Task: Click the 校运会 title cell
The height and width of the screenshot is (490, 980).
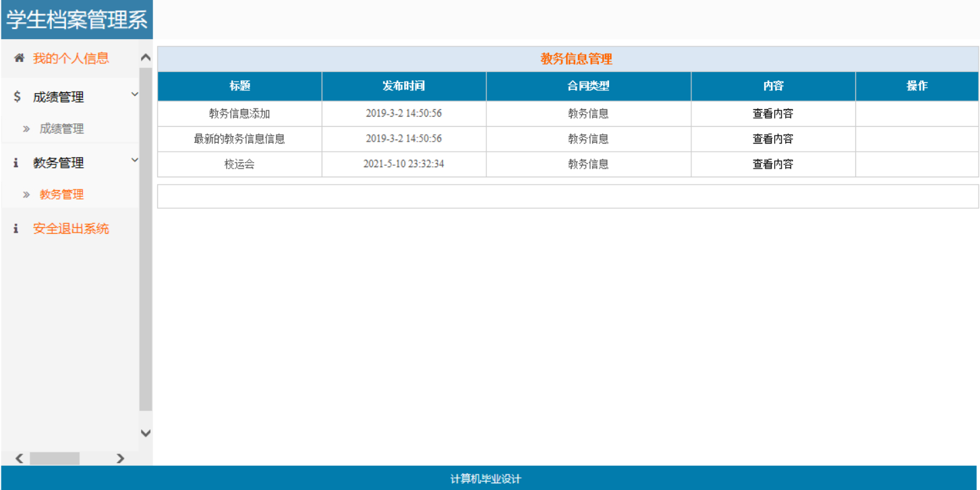Action: (x=239, y=164)
